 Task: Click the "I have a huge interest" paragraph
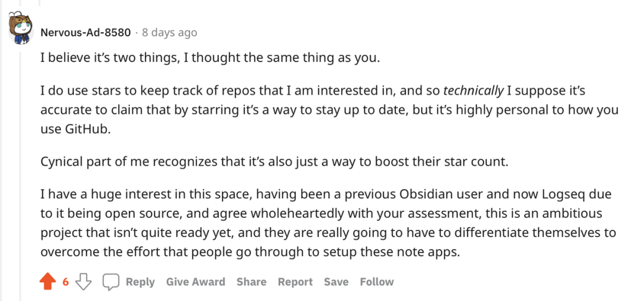[x=329, y=223]
